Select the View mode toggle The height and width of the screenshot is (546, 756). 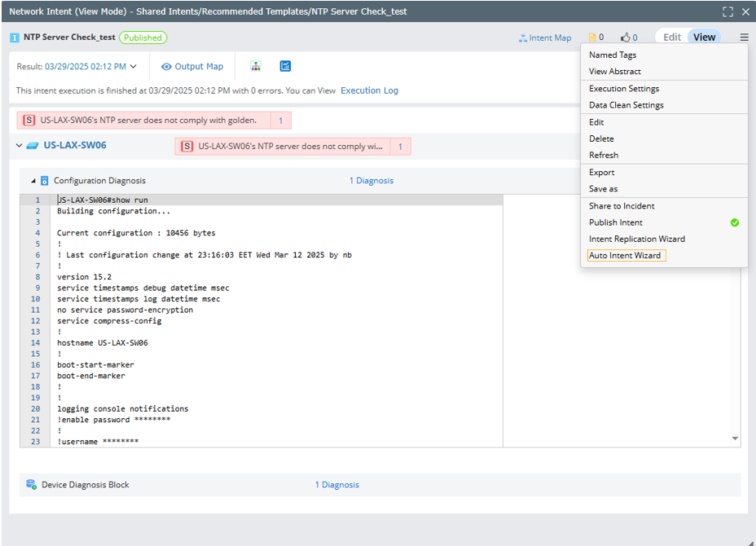tap(704, 37)
